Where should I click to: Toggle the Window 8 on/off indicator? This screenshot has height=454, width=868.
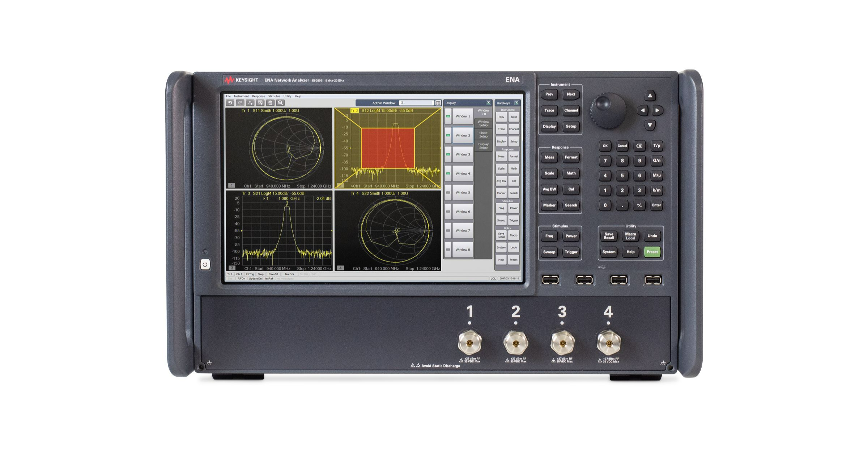click(448, 250)
